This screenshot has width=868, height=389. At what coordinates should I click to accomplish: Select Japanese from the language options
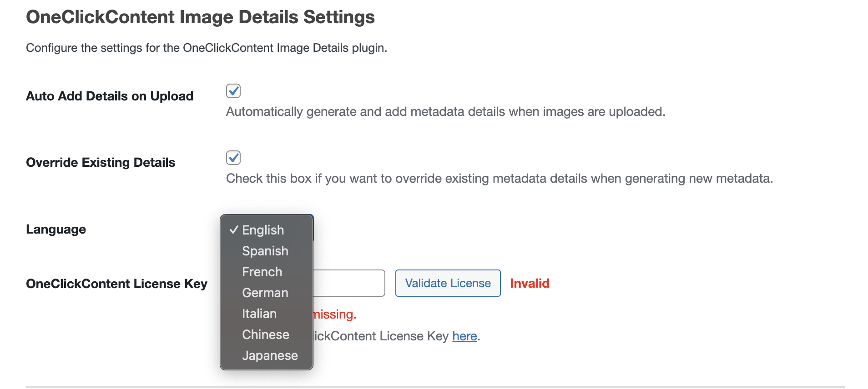[267, 355]
